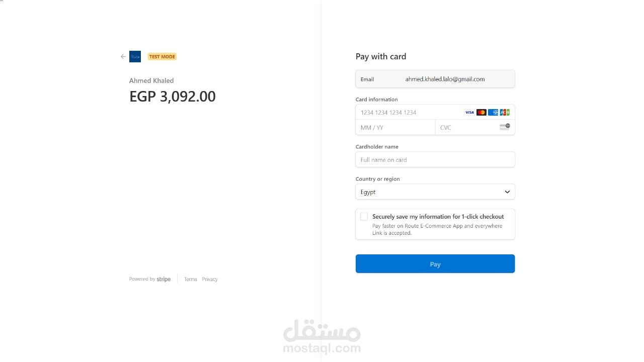Open the Terms link

pos(191,280)
